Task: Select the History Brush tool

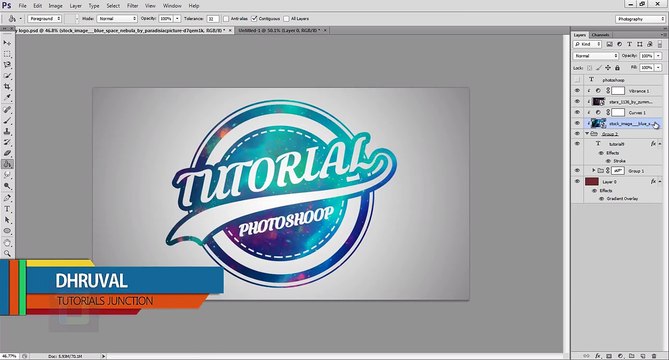Action: point(7,142)
